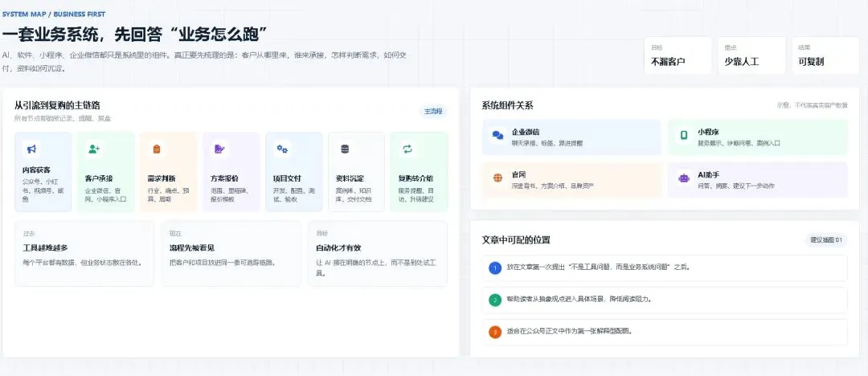
Task: Select the 不漏客户 goal card
Action: click(678, 55)
